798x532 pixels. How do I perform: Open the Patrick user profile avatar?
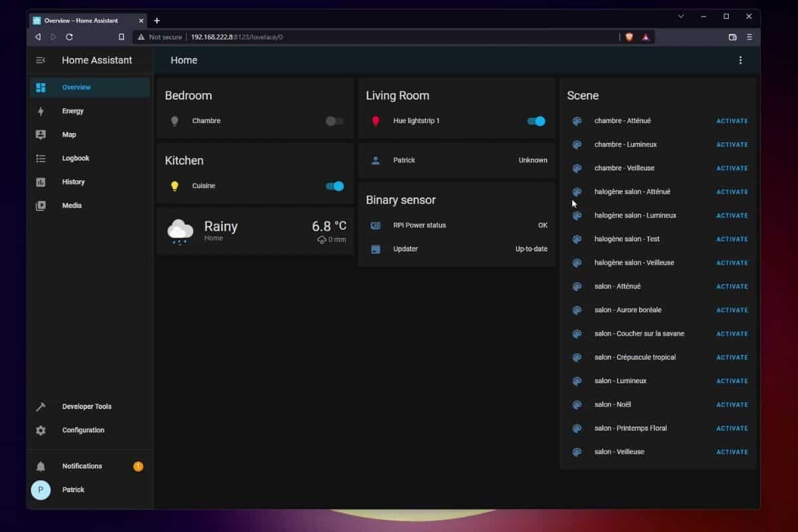pos(41,490)
